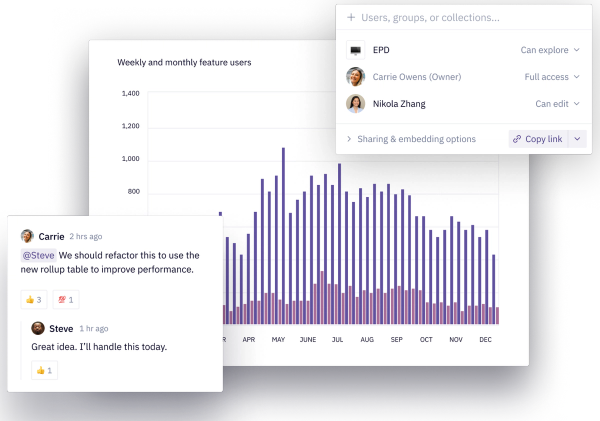Click the 2 hrs ago timestamp on Carrie's comment
Viewport: 600px width, 421px height.
(86, 237)
